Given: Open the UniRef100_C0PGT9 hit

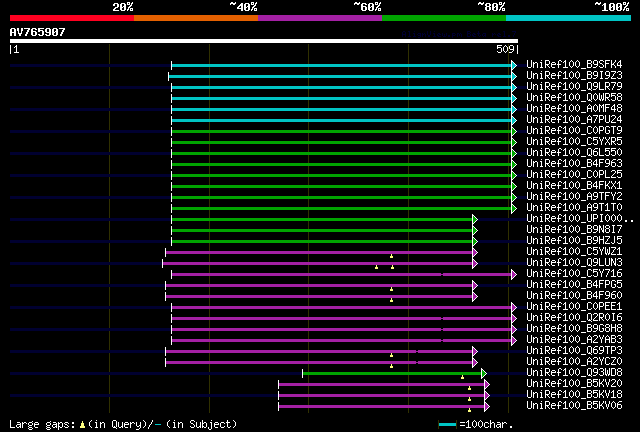Looking at the screenshot, I should pyautogui.click(x=574, y=131).
